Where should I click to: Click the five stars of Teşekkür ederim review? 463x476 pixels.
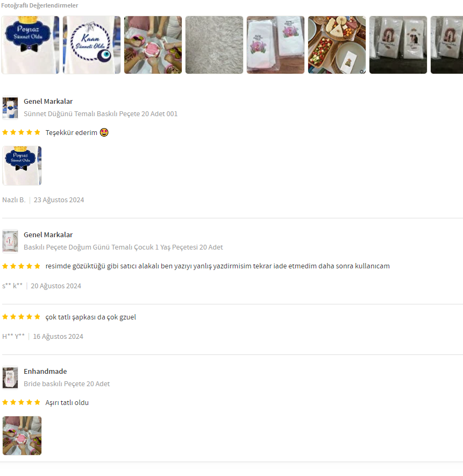click(x=22, y=132)
